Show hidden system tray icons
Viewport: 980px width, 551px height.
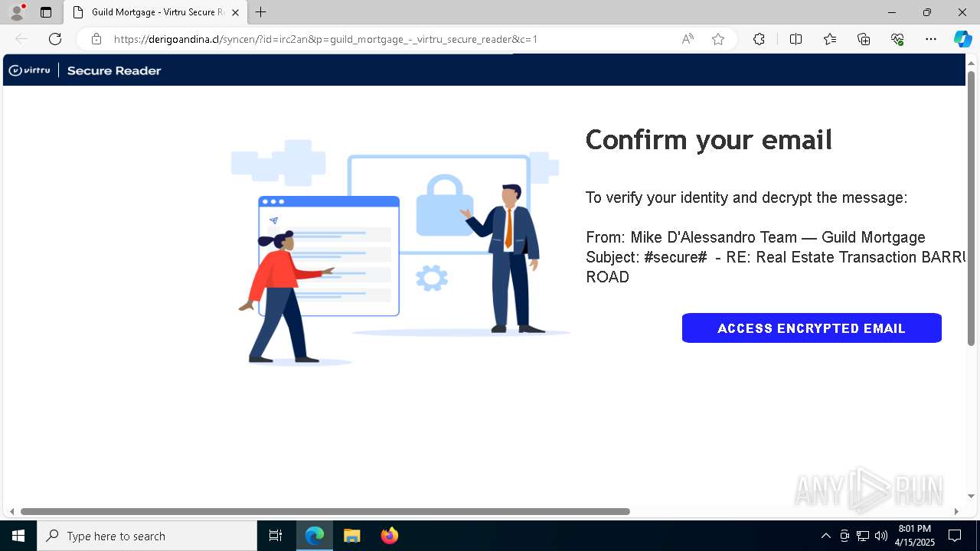pos(825,536)
